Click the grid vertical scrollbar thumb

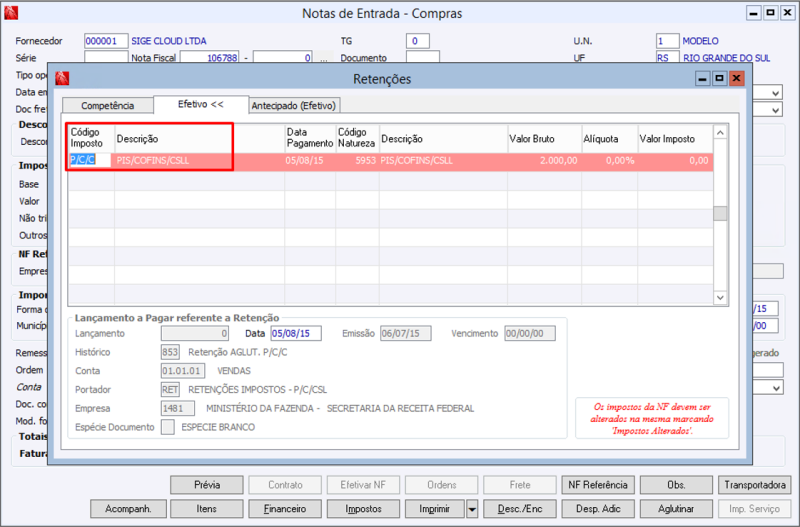click(720, 213)
